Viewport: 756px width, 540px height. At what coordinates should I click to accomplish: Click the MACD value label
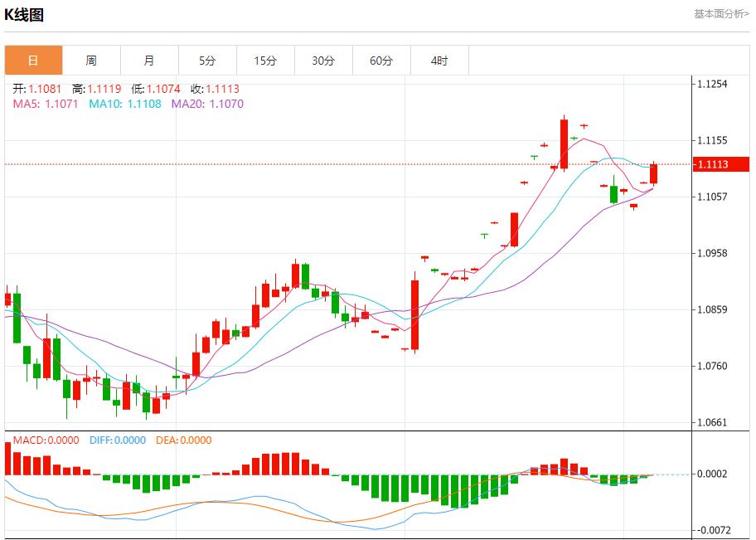[x=46, y=440]
